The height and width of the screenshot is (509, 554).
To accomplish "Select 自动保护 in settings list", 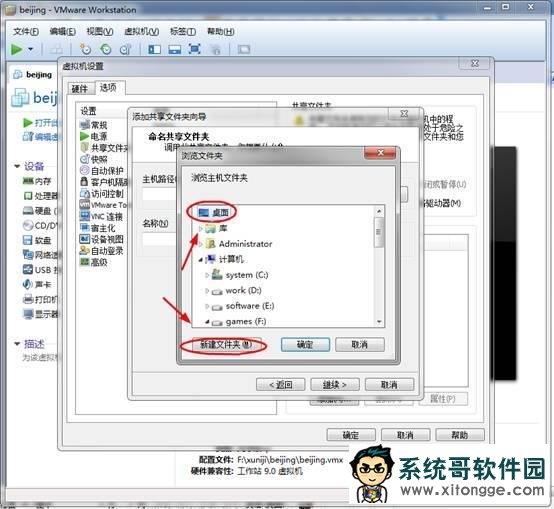I will tap(102, 171).
